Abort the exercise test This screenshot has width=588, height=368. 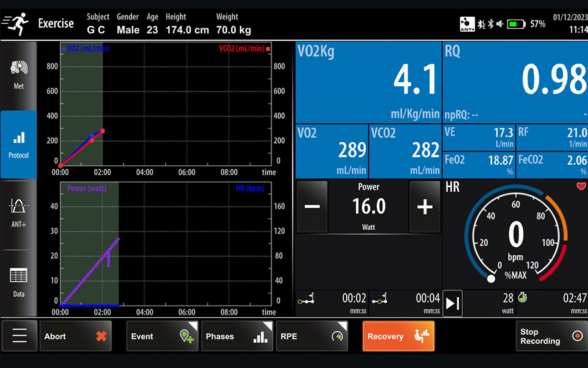(75, 336)
